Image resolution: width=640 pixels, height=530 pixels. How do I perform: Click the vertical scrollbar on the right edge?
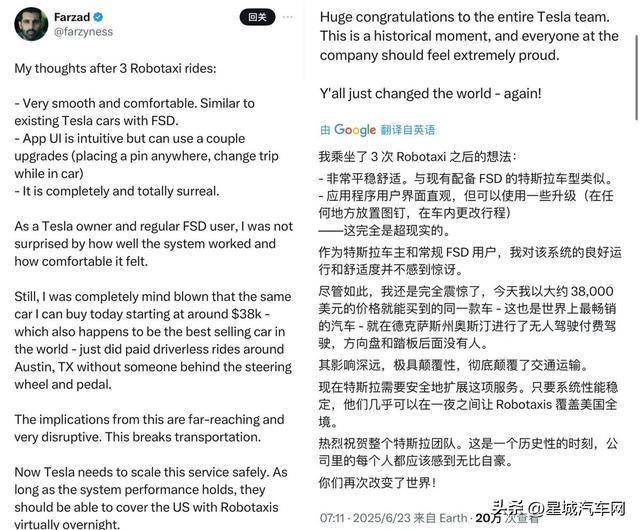pyautogui.click(x=637, y=78)
